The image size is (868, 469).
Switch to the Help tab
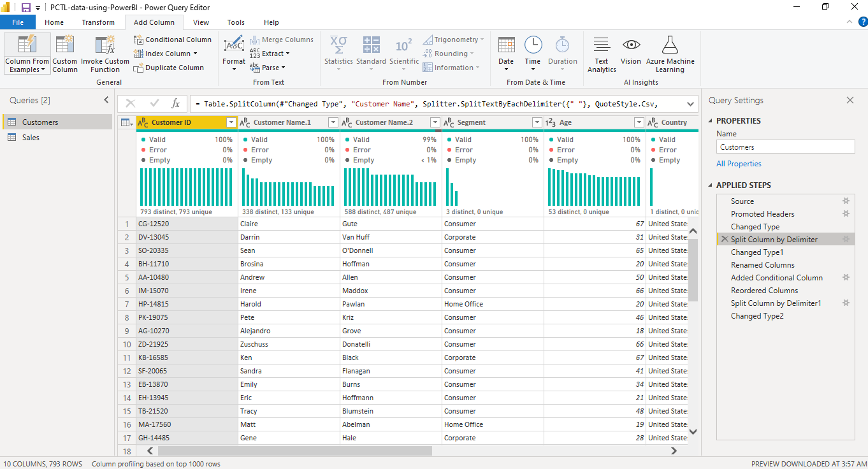point(271,22)
